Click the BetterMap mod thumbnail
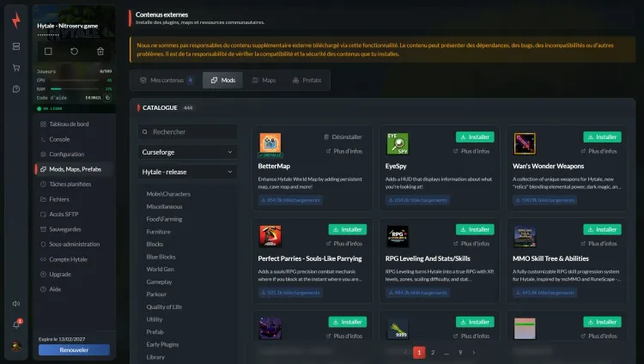644x364 pixels. (x=270, y=143)
